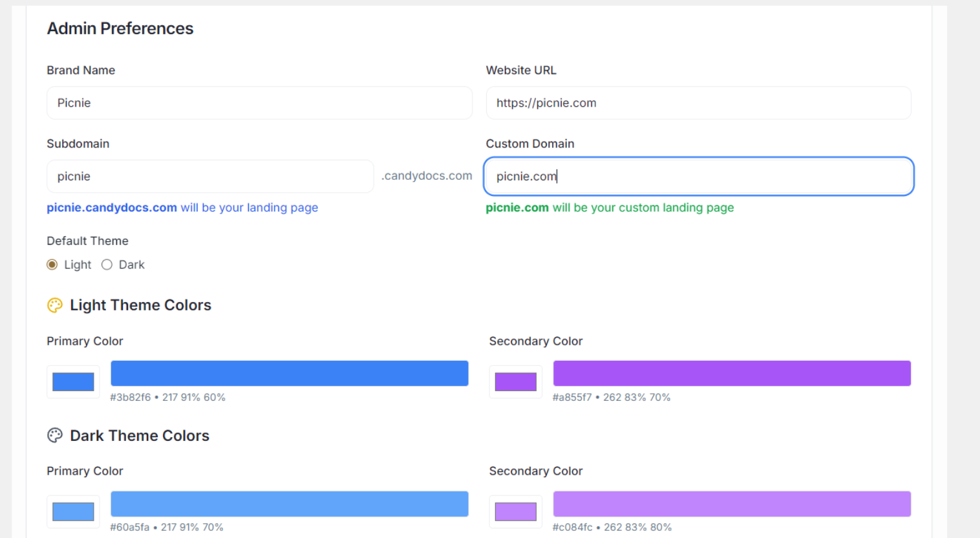
Task: Click the Custom Domain input field
Action: click(x=698, y=176)
